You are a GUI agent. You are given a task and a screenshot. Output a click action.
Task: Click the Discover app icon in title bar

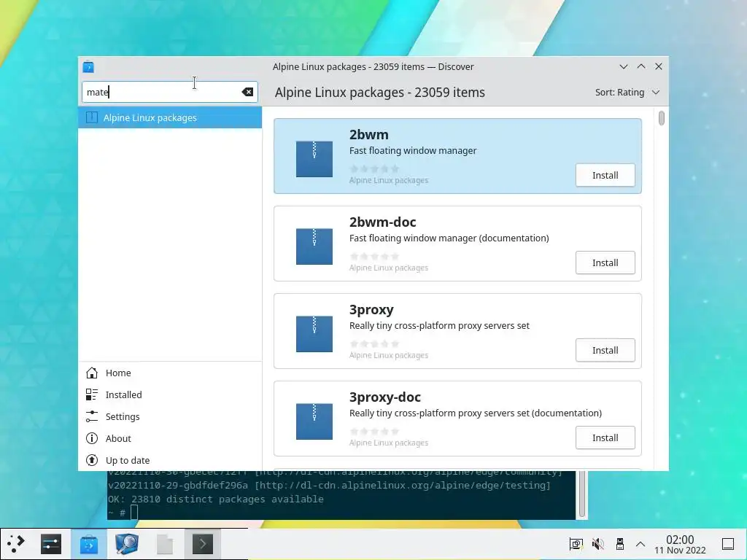click(88, 66)
